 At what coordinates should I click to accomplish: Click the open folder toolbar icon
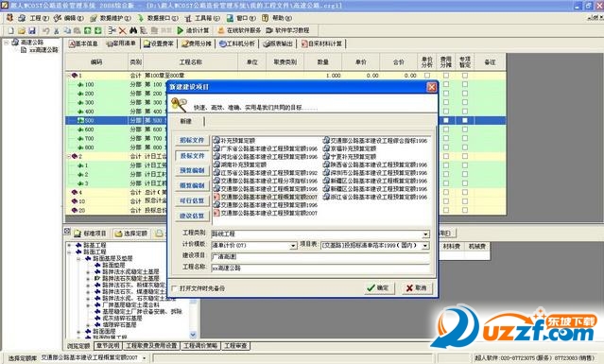tap(21, 30)
